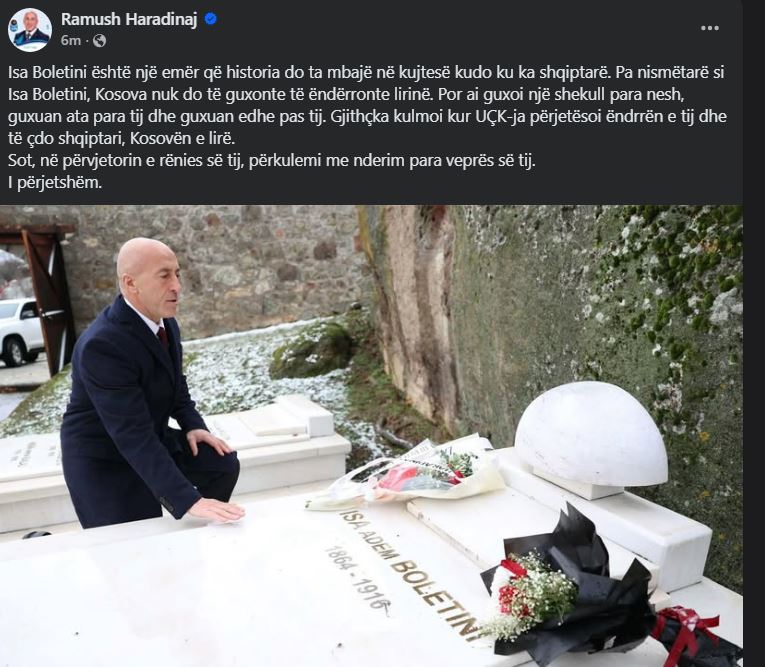The width and height of the screenshot is (765, 667).
Task: Click the 'I përjetshëm.' closing line
Action: (x=55, y=183)
